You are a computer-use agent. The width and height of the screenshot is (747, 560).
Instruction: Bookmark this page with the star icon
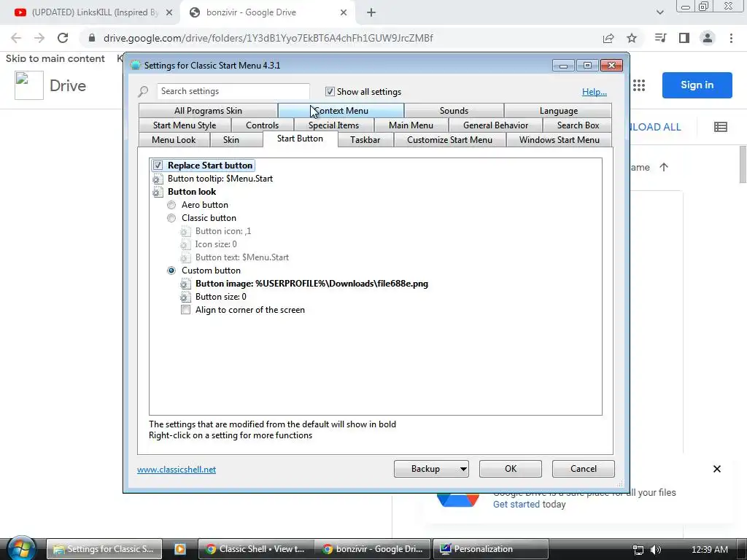pos(632,38)
